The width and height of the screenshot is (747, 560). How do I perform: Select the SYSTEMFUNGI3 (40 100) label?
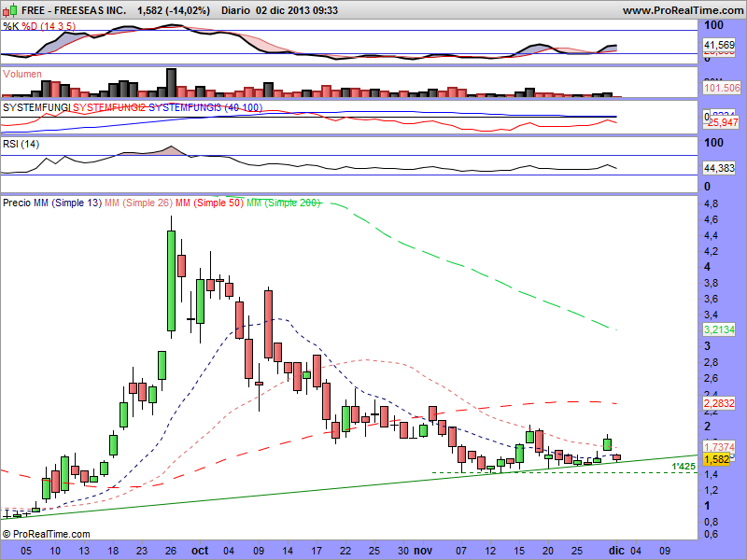[x=205, y=107]
